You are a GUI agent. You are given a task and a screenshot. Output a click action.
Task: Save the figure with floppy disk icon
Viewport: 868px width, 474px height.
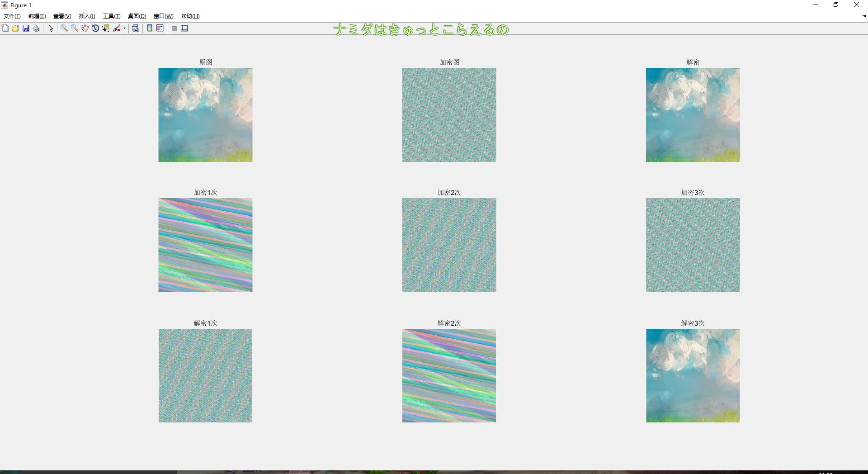(x=26, y=28)
